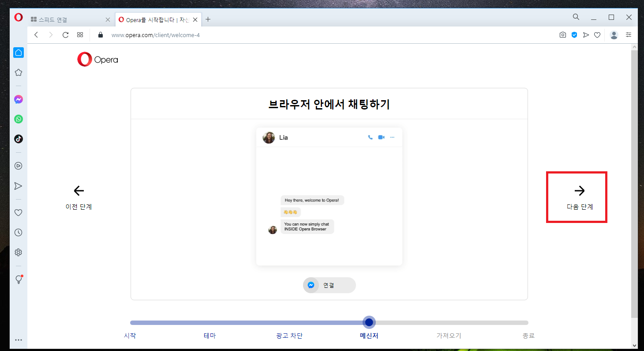Click the Opera logo on the page
This screenshot has width=644, height=351.
tap(97, 60)
